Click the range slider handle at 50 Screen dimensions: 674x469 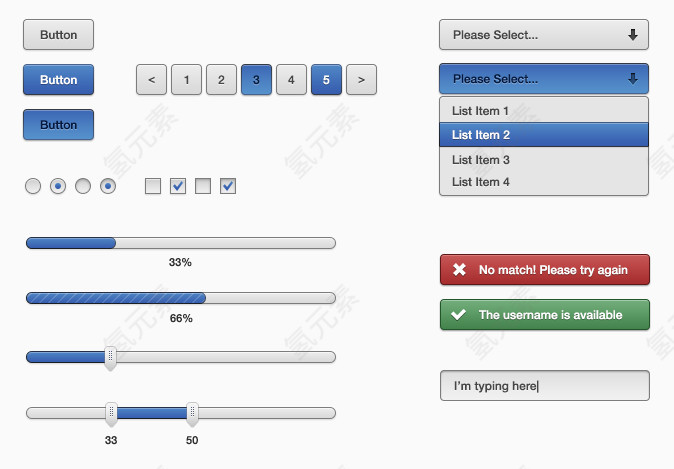point(192,412)
